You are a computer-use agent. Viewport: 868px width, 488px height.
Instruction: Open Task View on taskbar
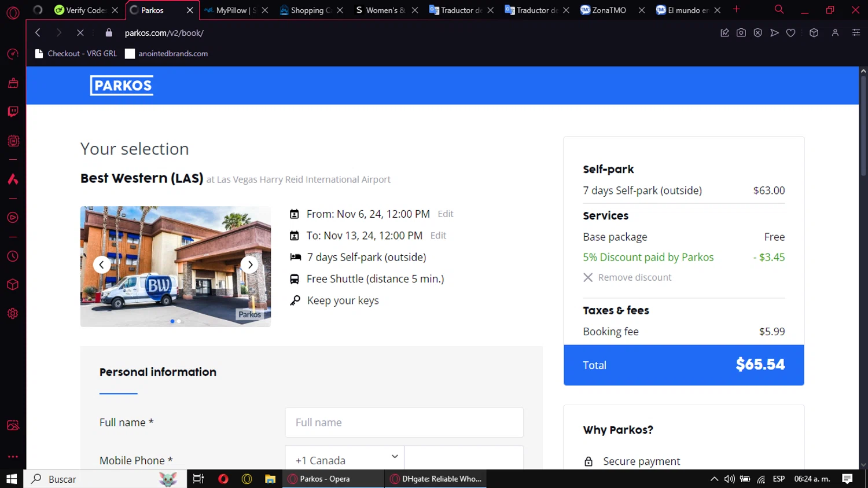click(x=198, y=479)
